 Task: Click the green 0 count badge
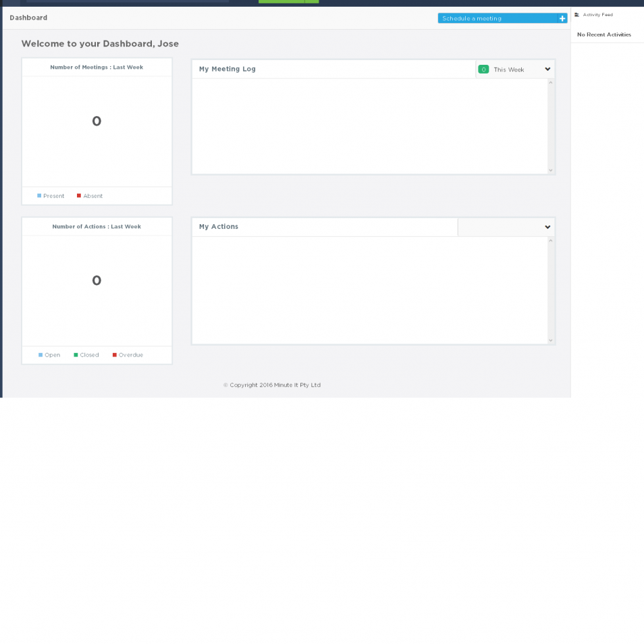[483, 70]
